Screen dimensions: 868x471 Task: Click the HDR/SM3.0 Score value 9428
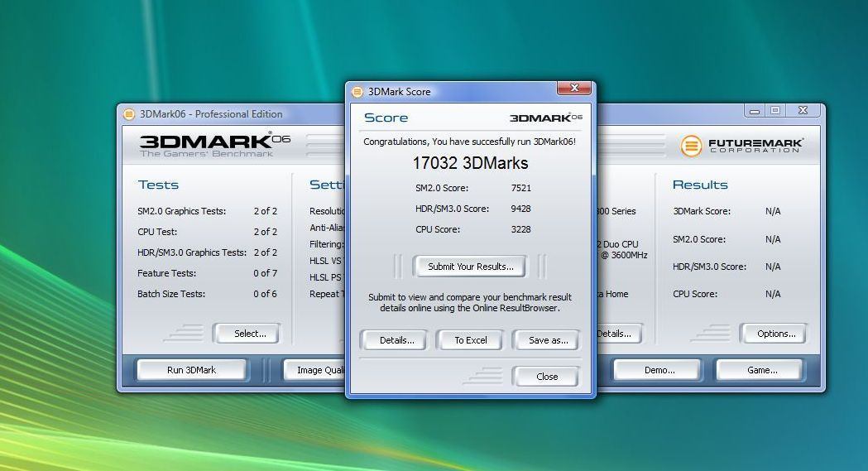[x=520, y=209]
